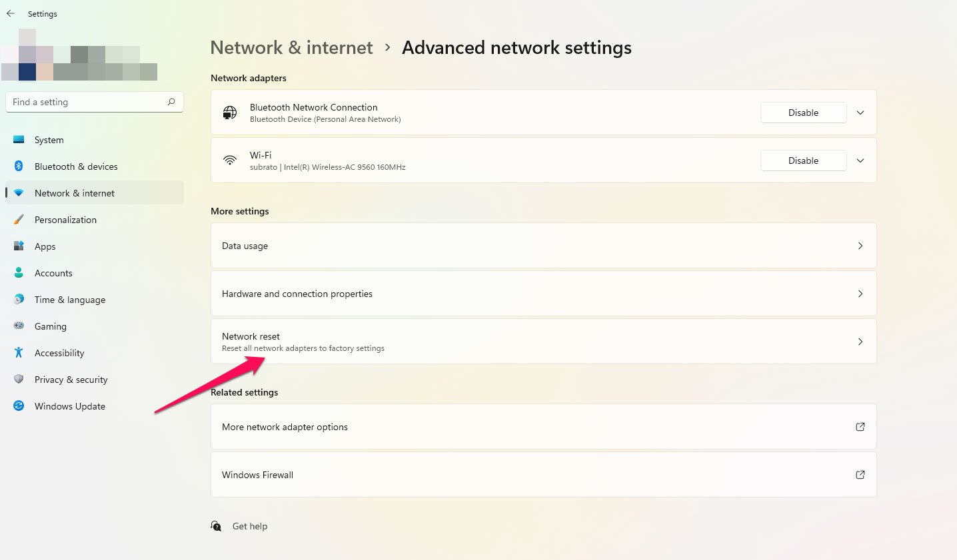Viewport: 957px width, 560px height.
Task: Select Time & language from the sidebar
Action: pos(19,300)
